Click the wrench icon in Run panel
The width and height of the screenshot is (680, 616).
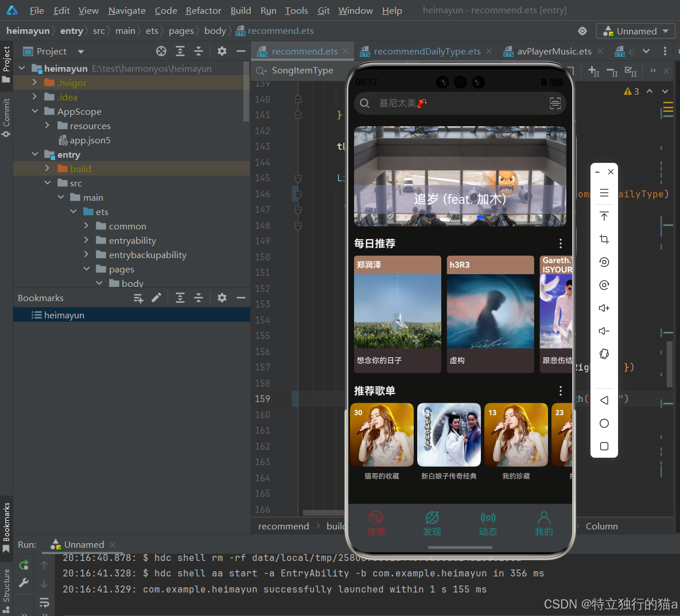click(x=24, y=583)
